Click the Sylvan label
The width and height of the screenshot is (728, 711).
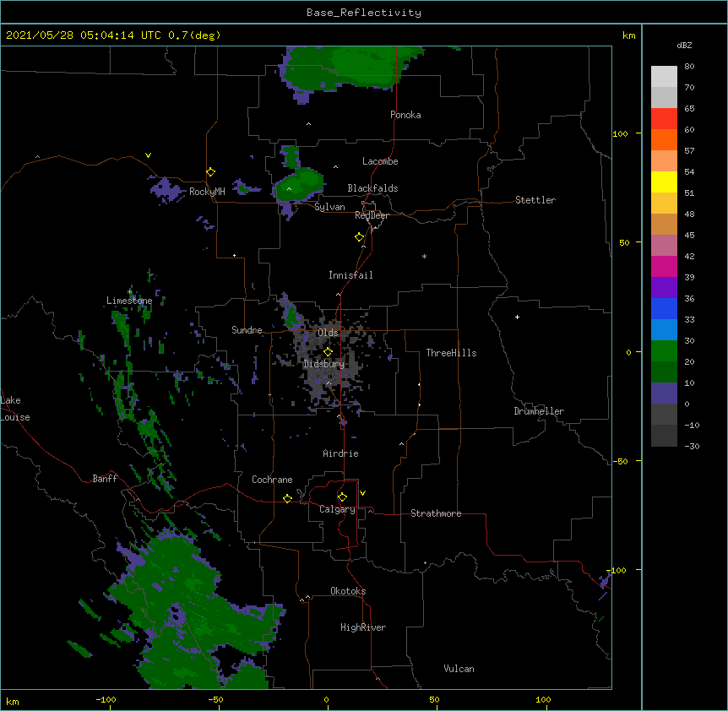pyautogui.click(x=329, y=207)
